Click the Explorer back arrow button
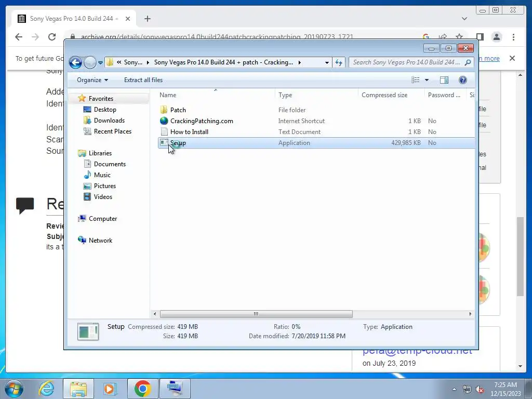The width and height of the screenshot is (532, 399). pos(75,62)
